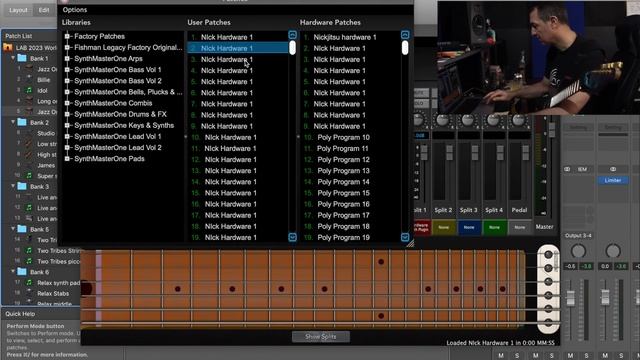Select hardware patch 1. Nickjitsu hardware 1

pyautogui.click(x=350, y=37)
